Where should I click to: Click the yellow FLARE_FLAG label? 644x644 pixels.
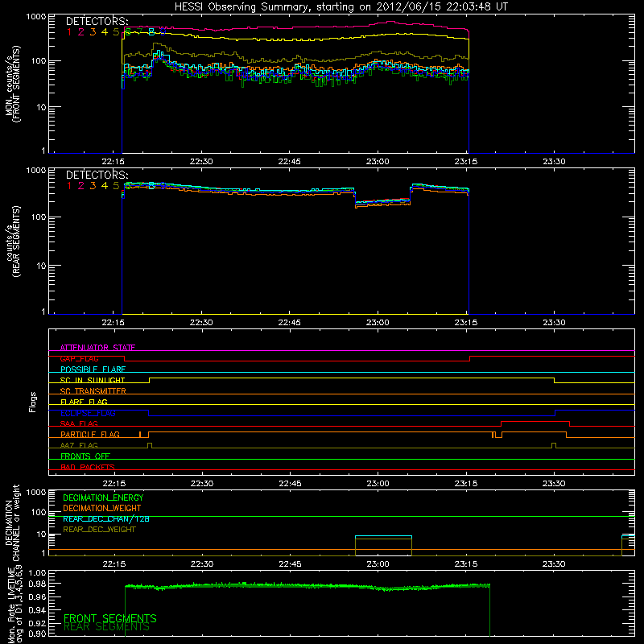[84, 402]
